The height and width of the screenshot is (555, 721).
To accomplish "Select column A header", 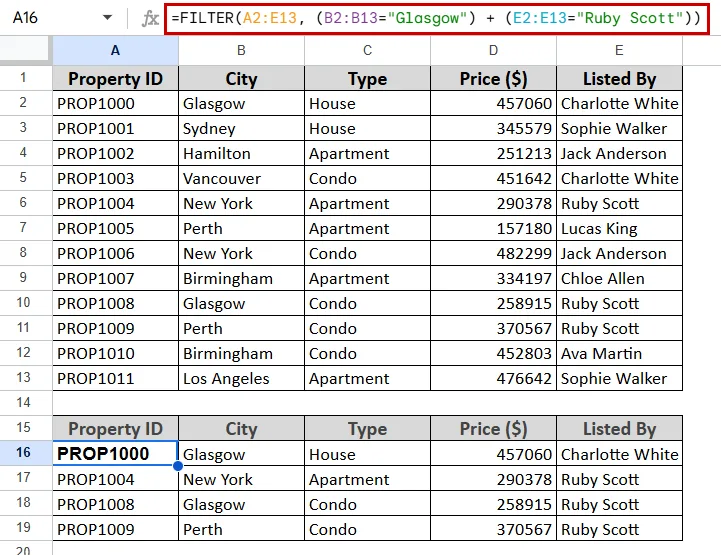I will coord(115,50).
